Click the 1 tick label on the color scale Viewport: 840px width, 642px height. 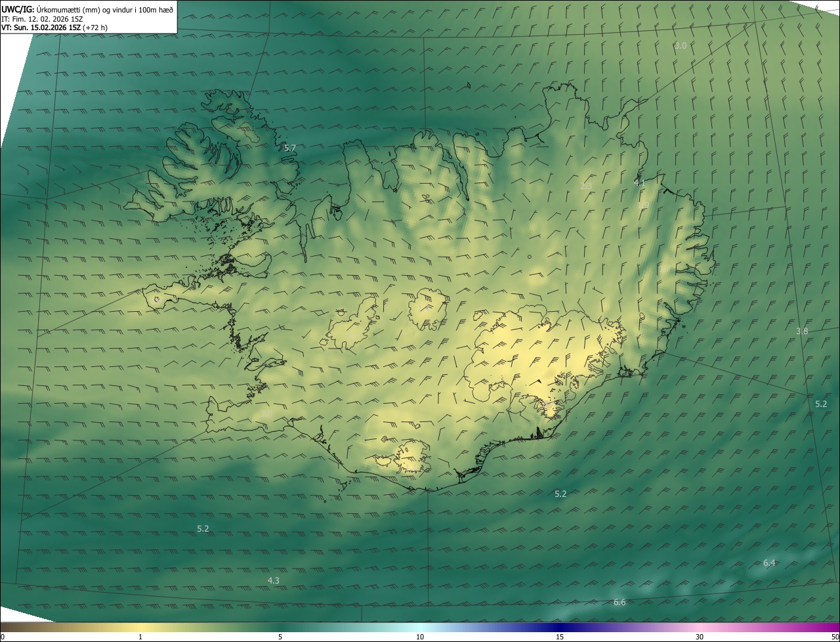(x=140, y=637)
